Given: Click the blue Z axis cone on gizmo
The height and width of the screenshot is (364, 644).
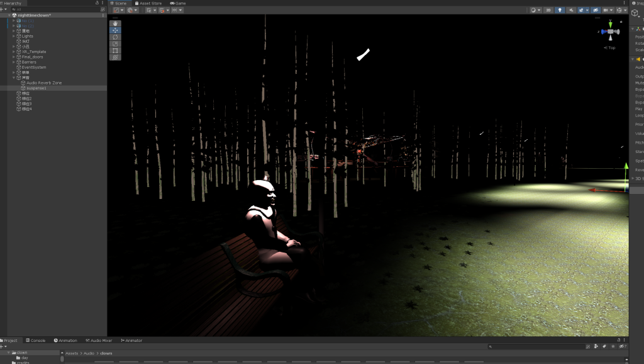Looking at the screenshot, I should point(603,31).
